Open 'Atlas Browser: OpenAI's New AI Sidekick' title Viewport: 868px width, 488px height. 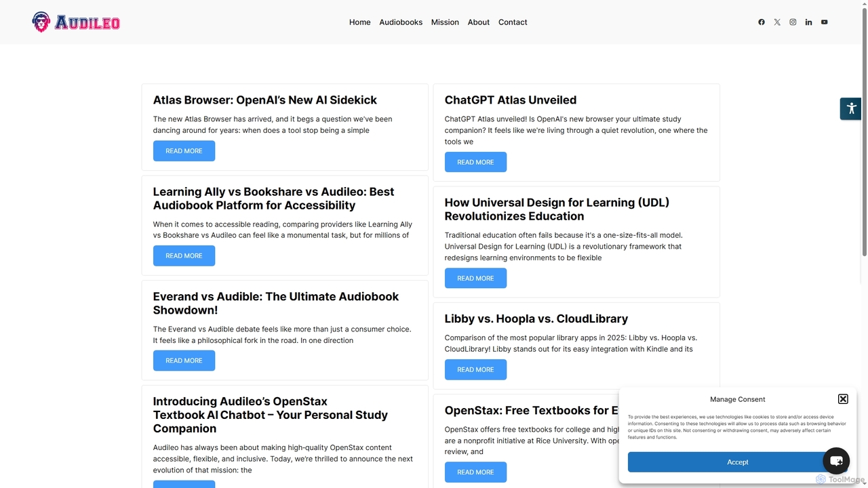265,100
